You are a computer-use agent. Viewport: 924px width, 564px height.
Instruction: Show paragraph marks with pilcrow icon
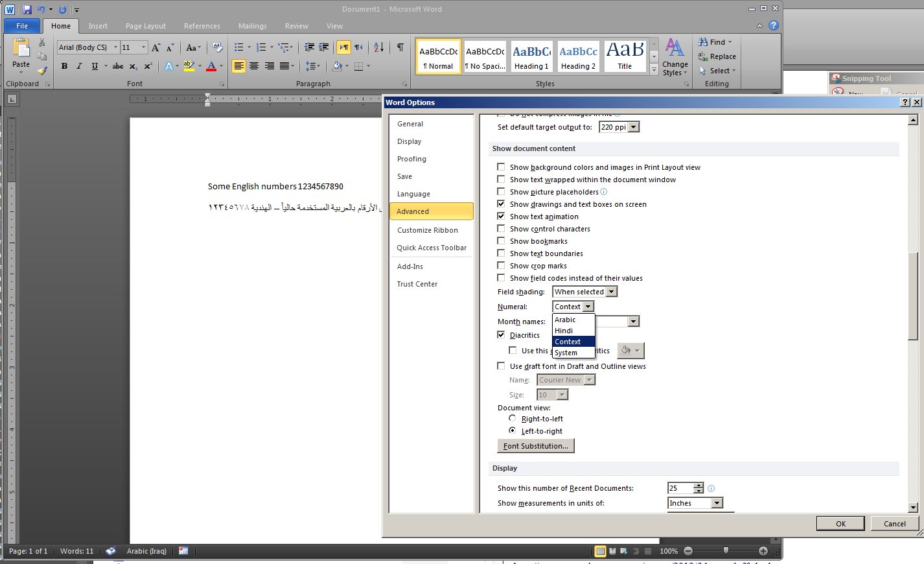pos(400,47)
